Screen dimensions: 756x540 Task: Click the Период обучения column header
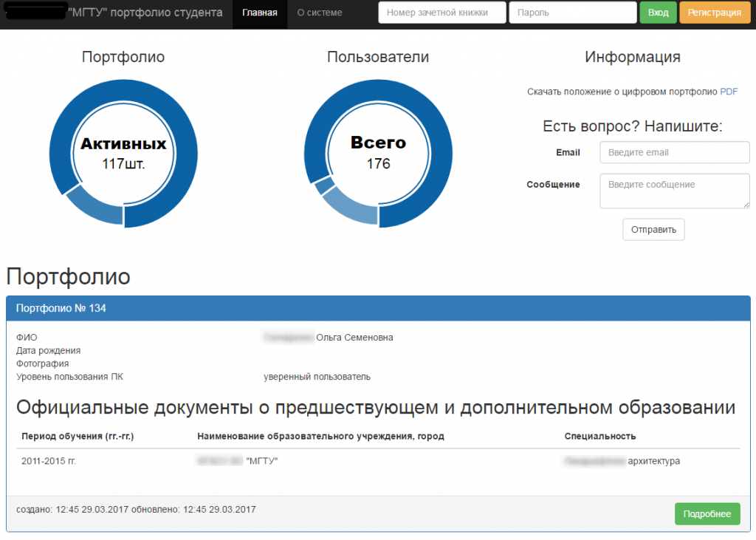pos(78,437)
